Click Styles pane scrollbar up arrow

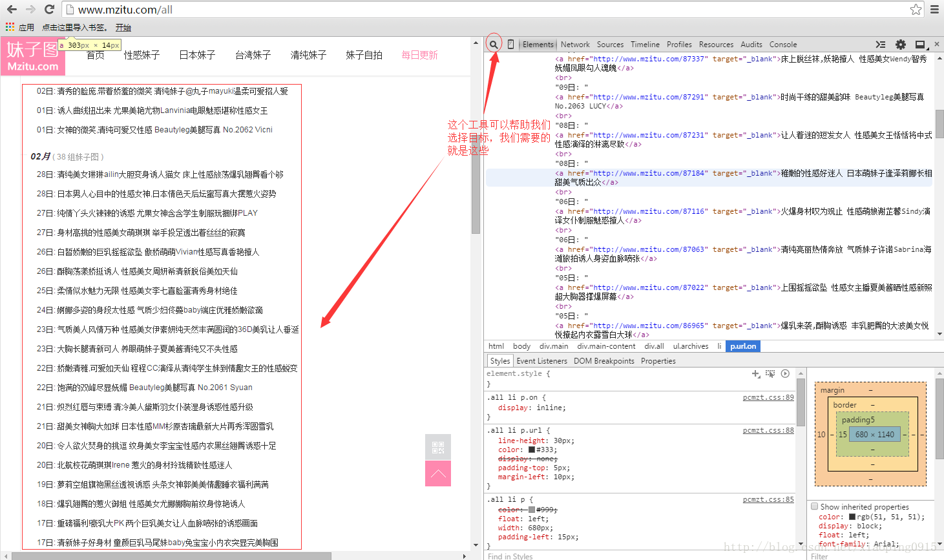801,373
